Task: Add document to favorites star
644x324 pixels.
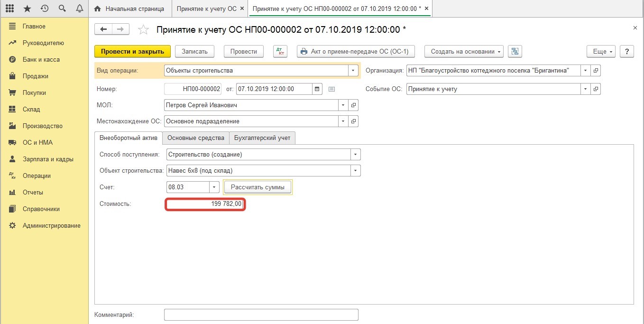Action: (x=143, y=30)
